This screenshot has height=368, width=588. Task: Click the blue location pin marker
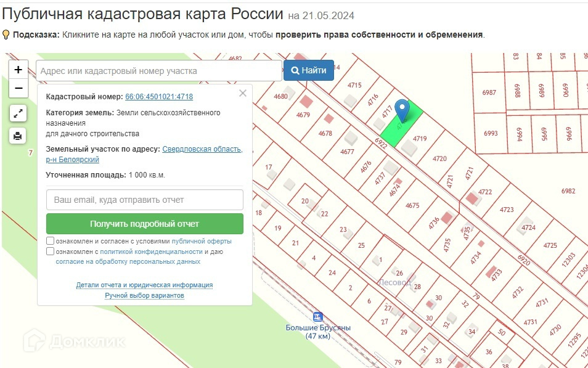pyautogui.click(x=402, y=110)
